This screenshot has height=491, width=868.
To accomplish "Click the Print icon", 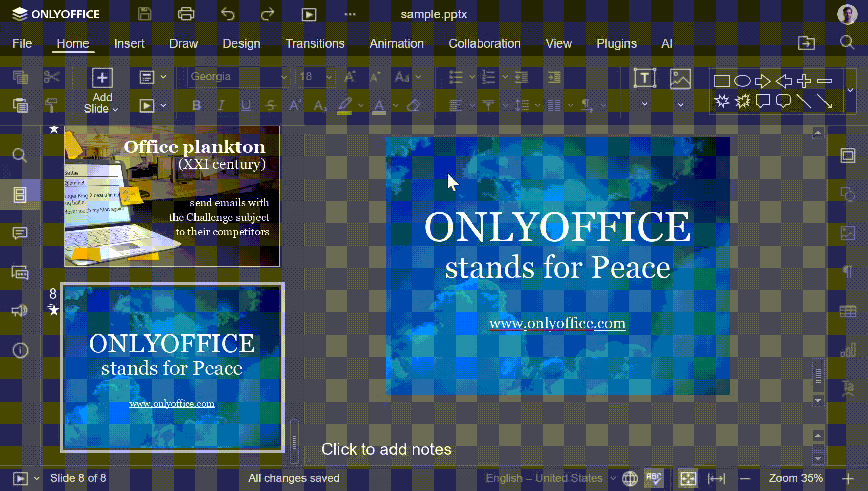I will pos(186,14).
